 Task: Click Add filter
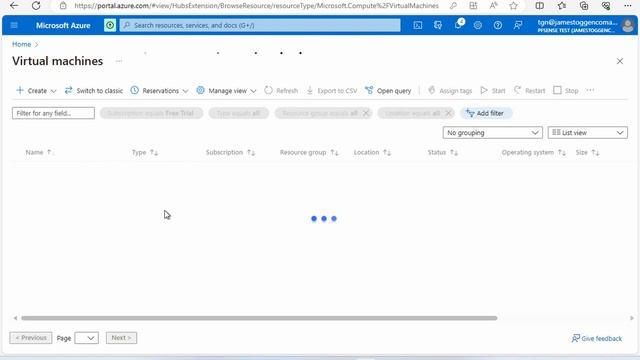click(x=485, y=113)
